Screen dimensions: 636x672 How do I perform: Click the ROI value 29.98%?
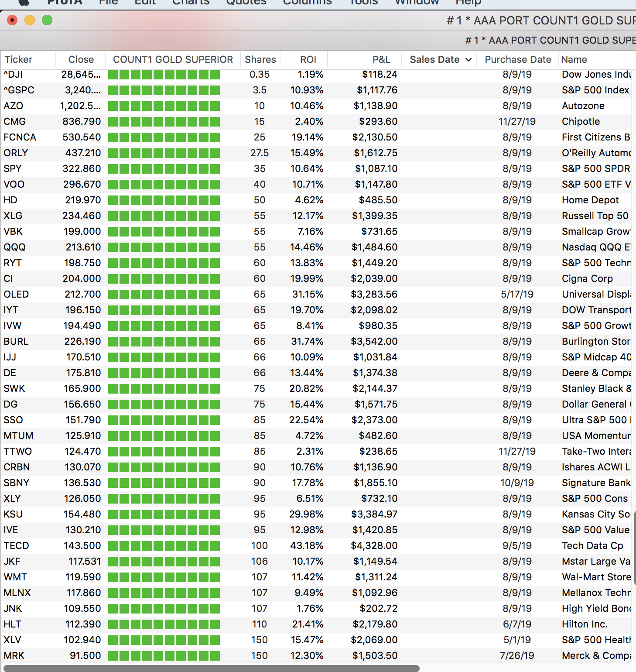[x=306, y=514]
